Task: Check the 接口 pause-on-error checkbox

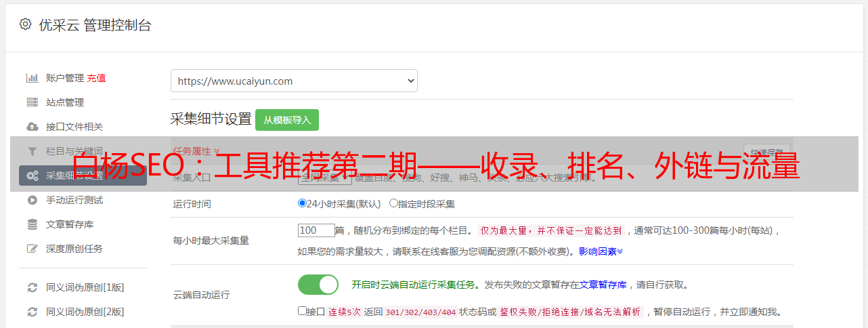Action: click(x=302, y=312)
